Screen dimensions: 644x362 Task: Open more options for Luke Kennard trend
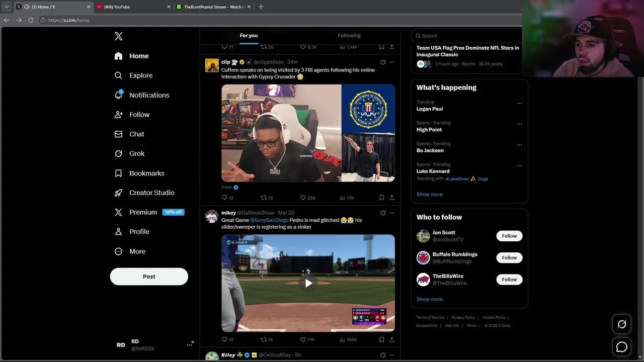(x=519, y=165)
